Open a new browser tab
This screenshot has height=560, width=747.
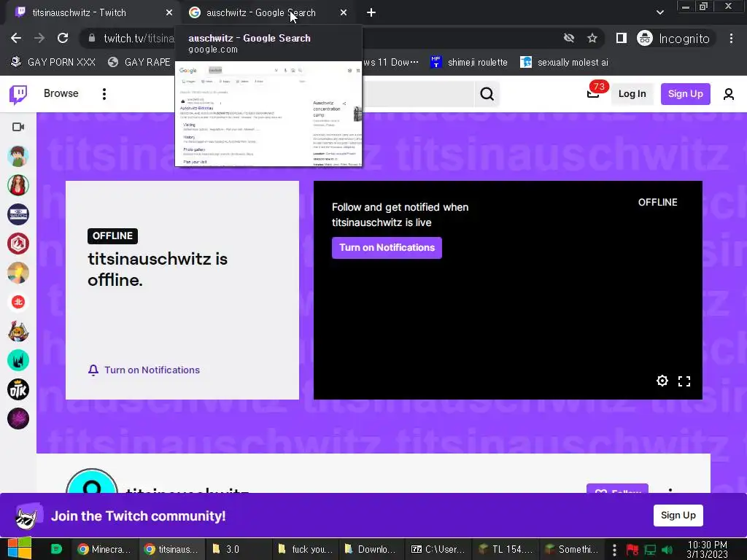[x=371, y=13]
